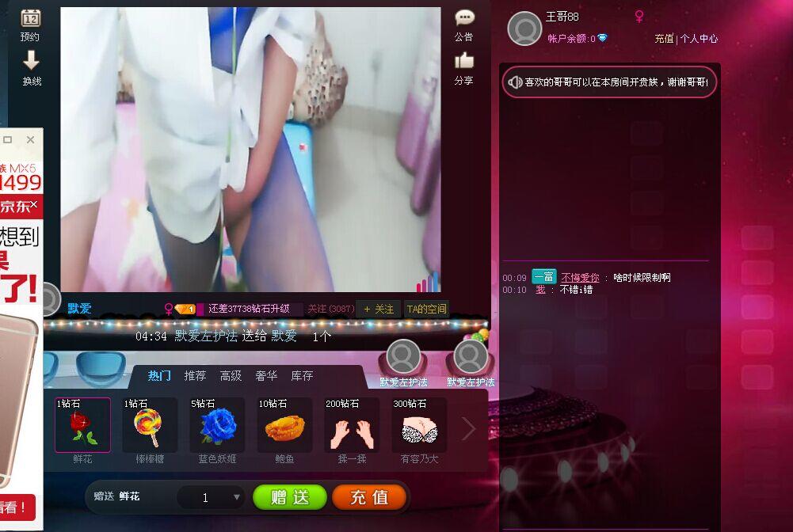Click the 默爱 host name
Viewport: 793px width, 532px height.
(x=79, y=309)
